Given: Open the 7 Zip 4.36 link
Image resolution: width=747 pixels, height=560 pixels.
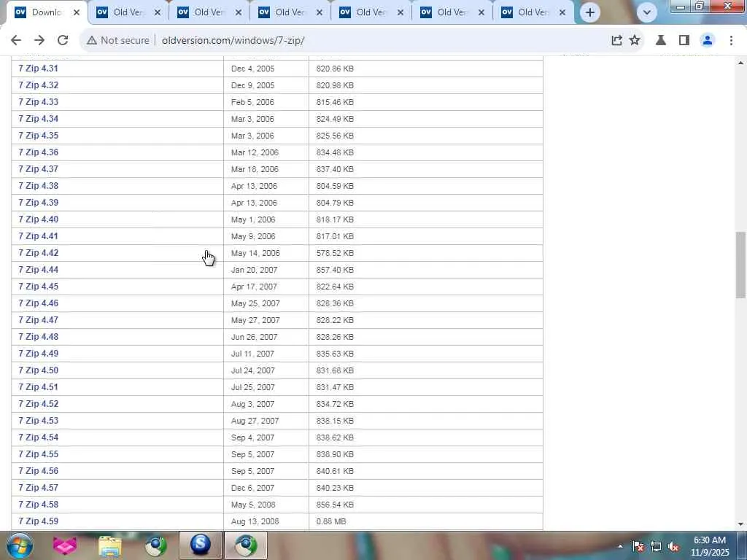Looking at the screenshot, I should click(38, 152).
